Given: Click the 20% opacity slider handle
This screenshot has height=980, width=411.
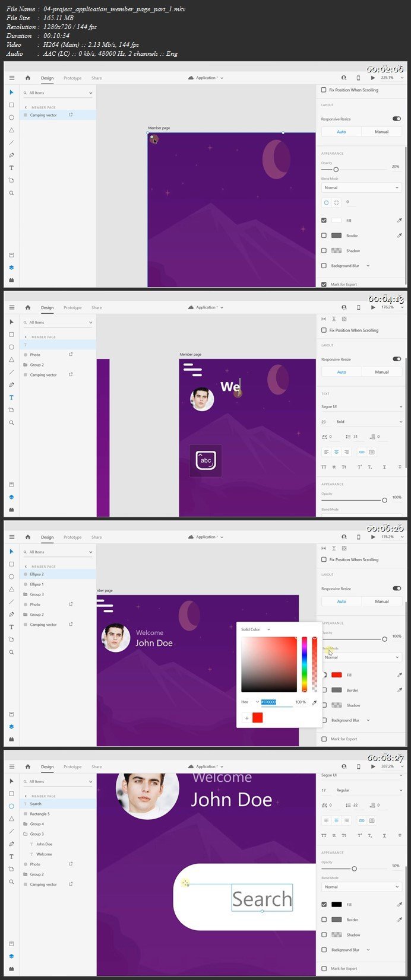Looking at the screenshot, I should [336, 170].
